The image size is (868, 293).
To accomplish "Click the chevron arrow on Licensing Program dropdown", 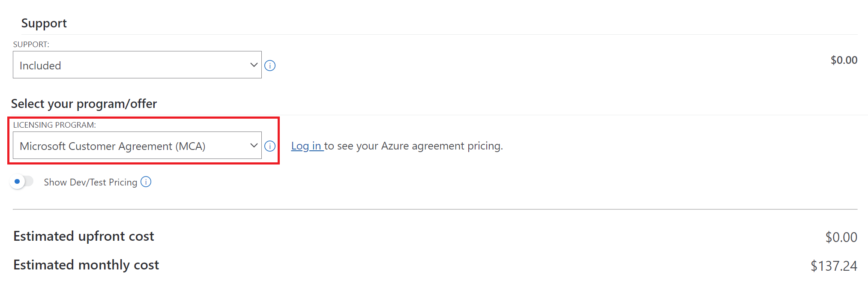I will (254, 146).
